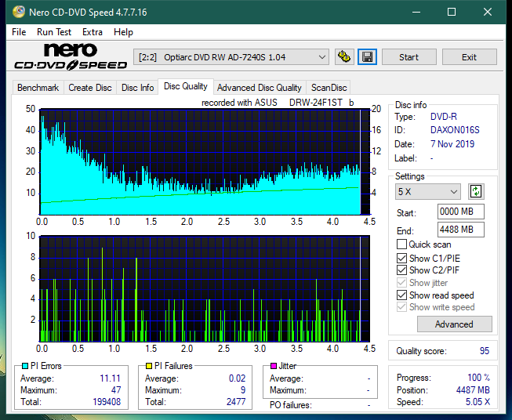Viewport: 512px width, 420px height.
Task: Click the save floppy disk icon
Action: pyautogui.click(x=367, y=57)
